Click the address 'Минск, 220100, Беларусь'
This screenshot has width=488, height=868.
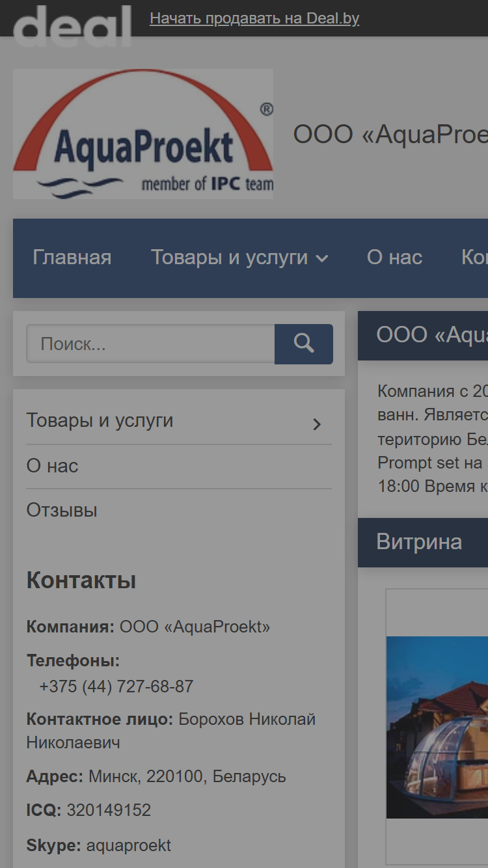pos(187,777)
